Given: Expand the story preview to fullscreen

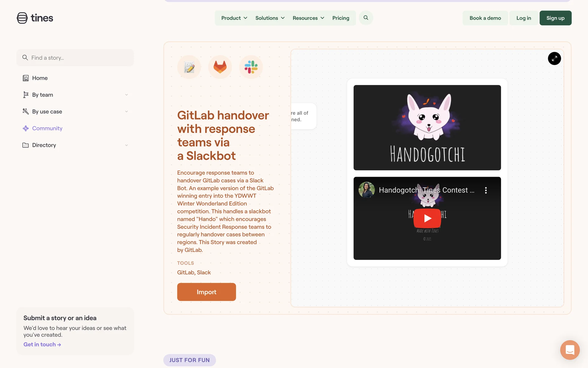Looking at the screenshot, I should (x=554, y=59).
